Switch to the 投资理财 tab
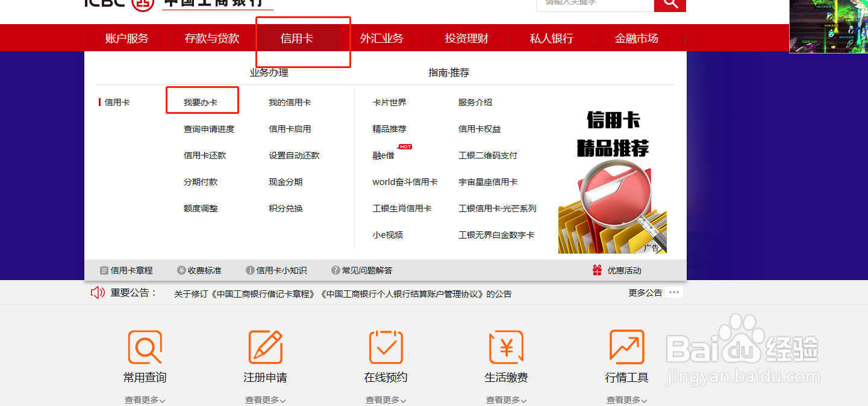 tap(467, 37)
